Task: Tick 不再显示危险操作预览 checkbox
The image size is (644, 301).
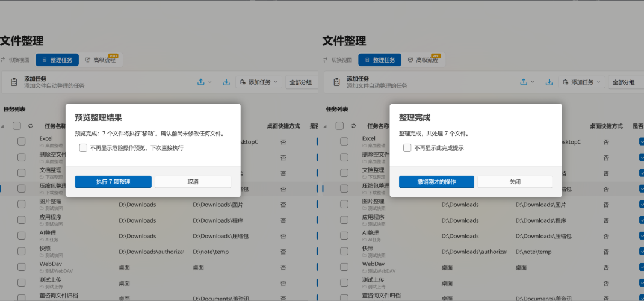Action: (x=83, y=148)
